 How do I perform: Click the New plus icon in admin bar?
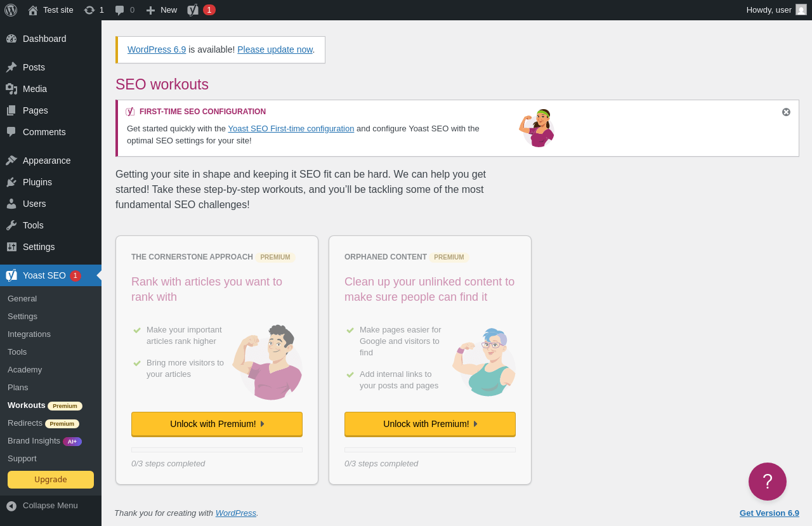point(150,10)
